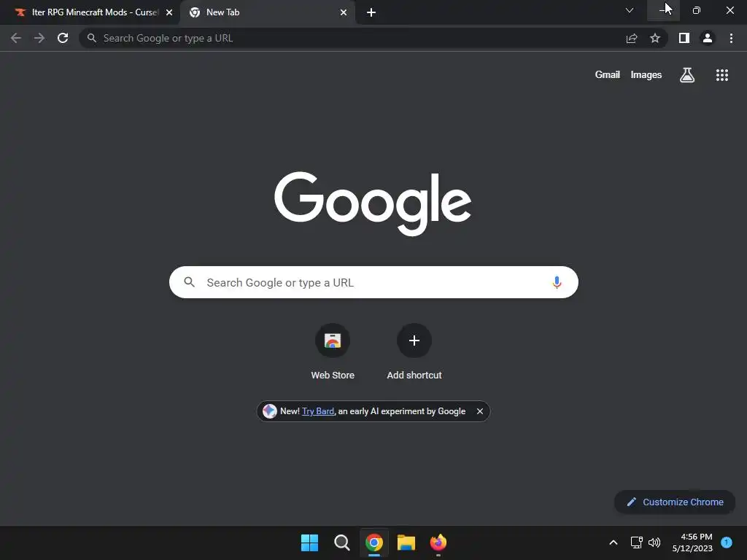Click the search icon in address bar

(x=92, y=38)
